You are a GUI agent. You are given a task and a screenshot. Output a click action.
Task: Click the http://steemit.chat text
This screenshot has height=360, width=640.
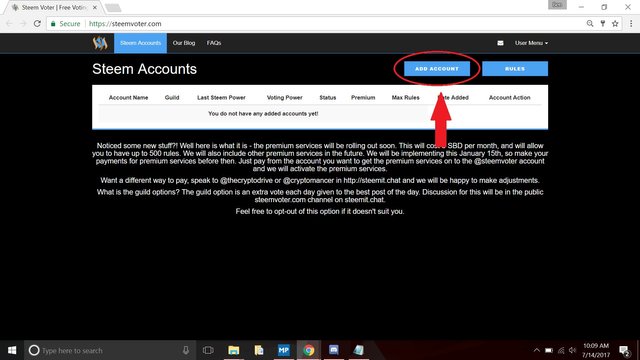(372, 180)
